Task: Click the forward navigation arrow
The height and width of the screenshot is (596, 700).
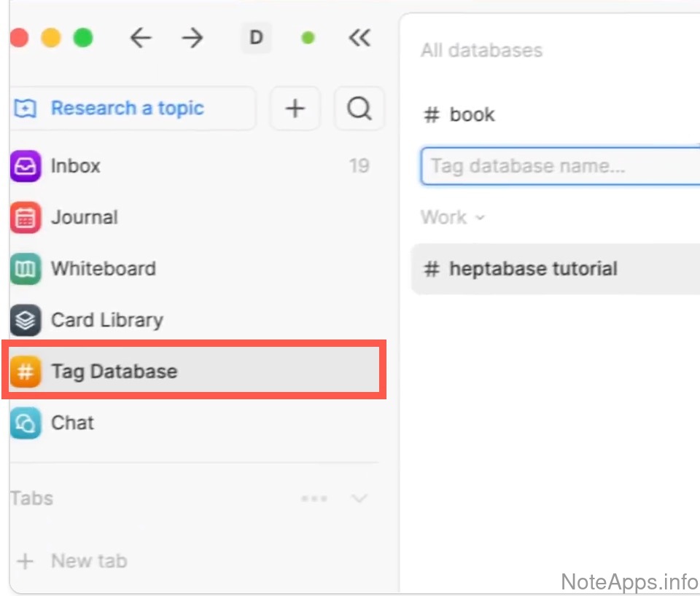Action: click(192, 38)
